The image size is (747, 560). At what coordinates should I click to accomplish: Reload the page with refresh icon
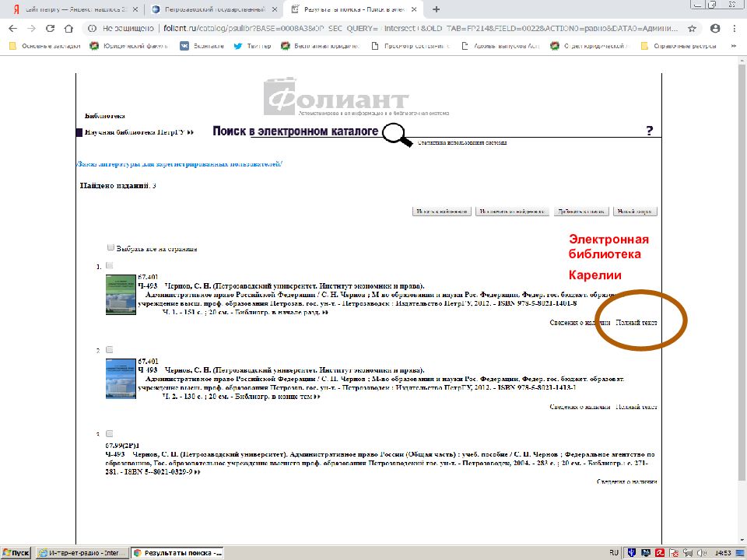click(x=50, y=28)
